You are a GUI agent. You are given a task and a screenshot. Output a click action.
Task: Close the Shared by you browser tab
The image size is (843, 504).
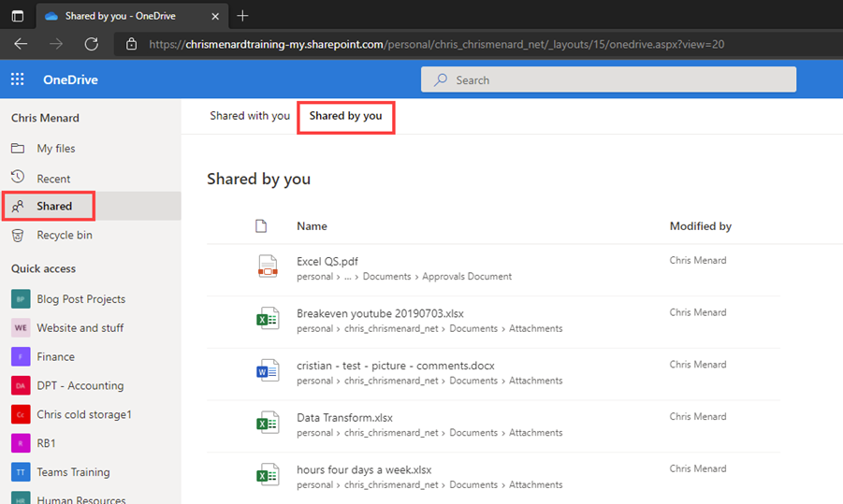coord(215,16)
